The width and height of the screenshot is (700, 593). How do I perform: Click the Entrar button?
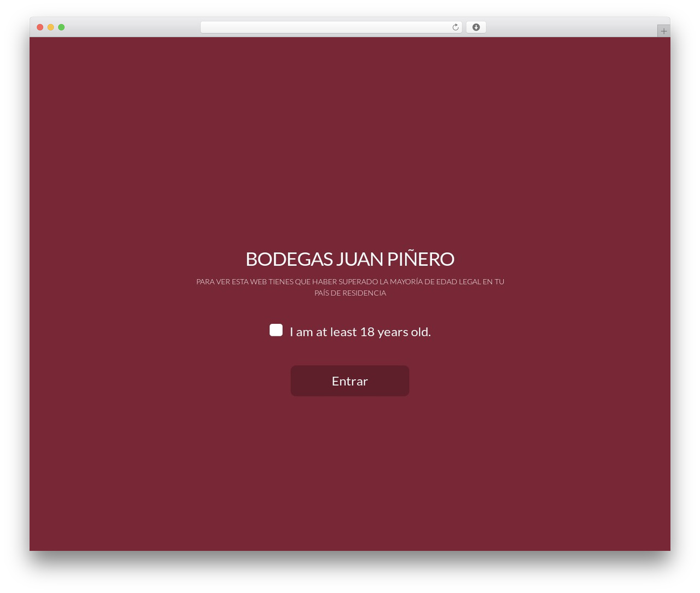point(350,381)
